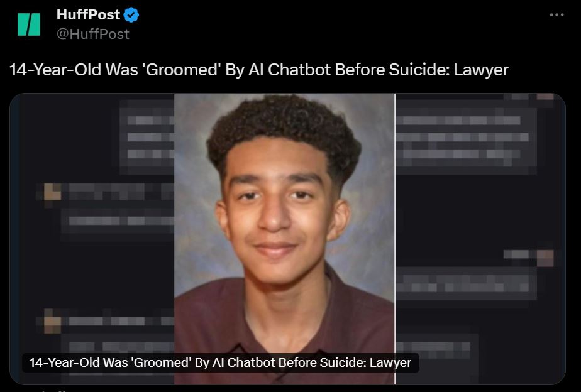Open the @HuffPost handle link
Screen dimensions: 581x392
click(x=93, y=34)
